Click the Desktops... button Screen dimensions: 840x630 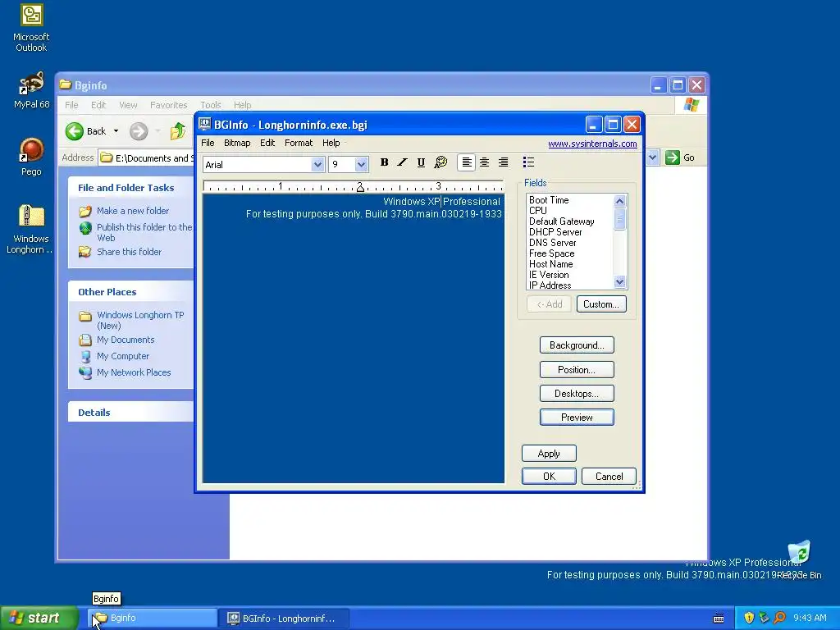(577, 394)
